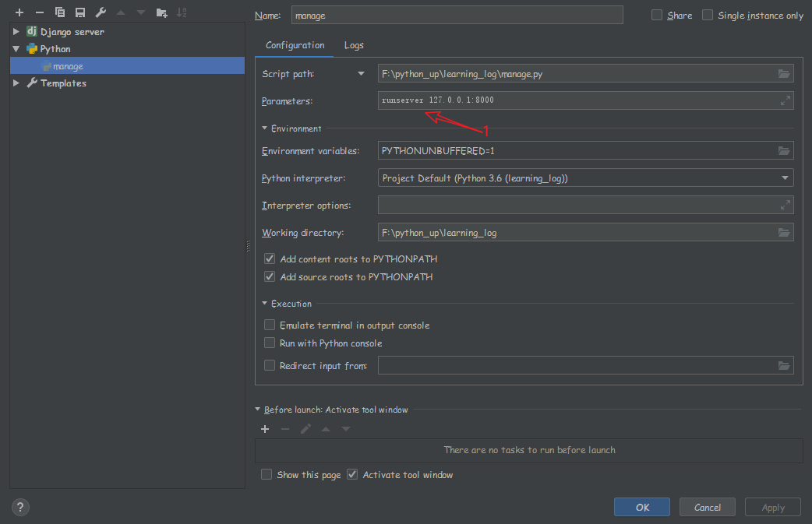Toggle the Share checkbox

[x=657, y=15]
